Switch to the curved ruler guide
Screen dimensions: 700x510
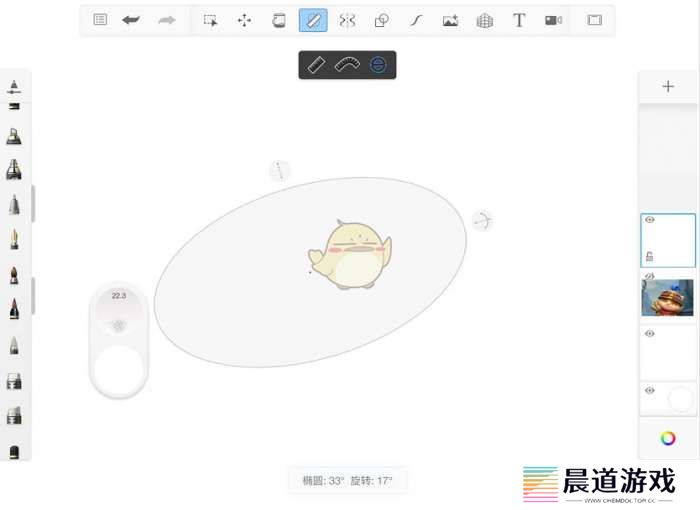[x=347, y=65]
